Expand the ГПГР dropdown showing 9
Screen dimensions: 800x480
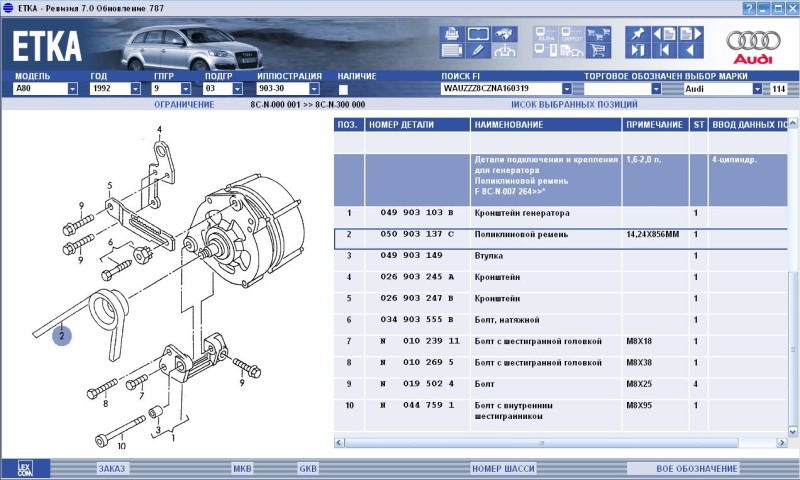click(x=186, y=89)
